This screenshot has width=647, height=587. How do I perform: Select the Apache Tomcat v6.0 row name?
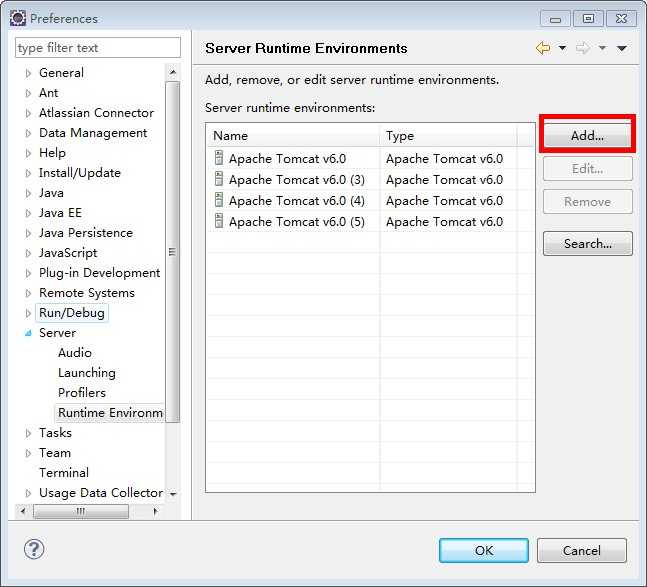click(x=287, y=159)
